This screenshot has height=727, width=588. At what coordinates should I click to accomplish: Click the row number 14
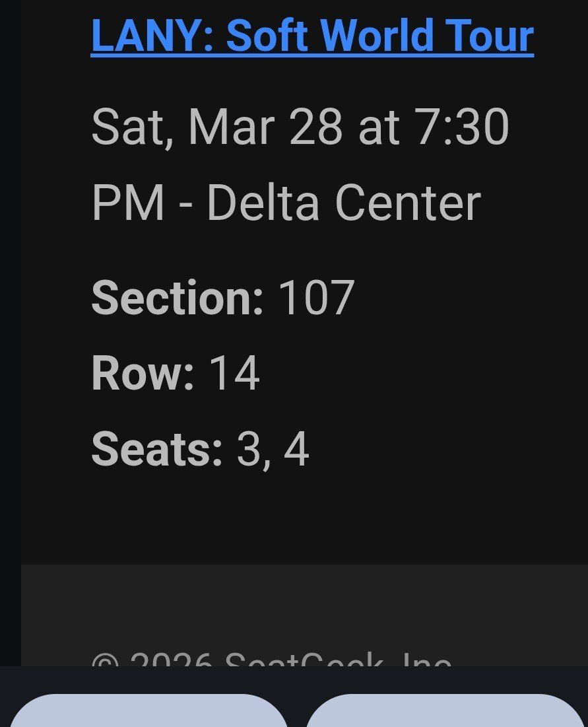(x=234, y=374)
